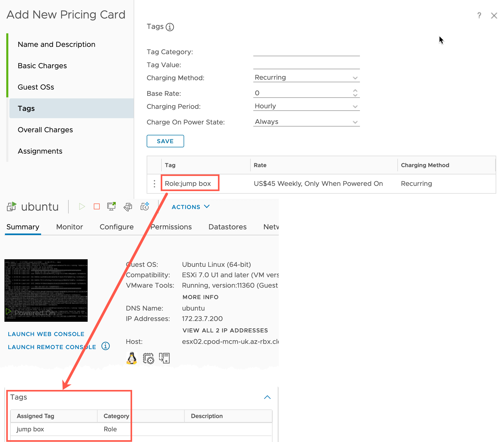Click LAUNCH REMOTE CONSOLE link
The image size is (504, 442).
(52, 347)
